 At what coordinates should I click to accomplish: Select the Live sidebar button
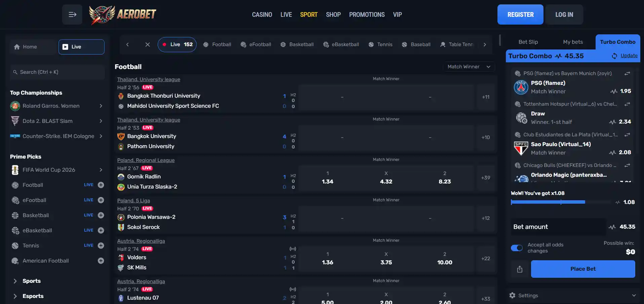81,47
